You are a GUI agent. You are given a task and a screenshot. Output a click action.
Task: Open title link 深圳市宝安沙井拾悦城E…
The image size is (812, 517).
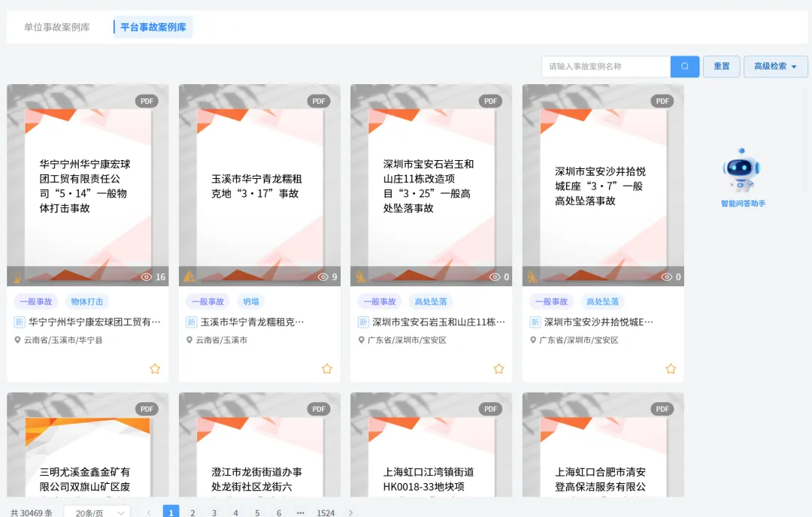(598, 322)
